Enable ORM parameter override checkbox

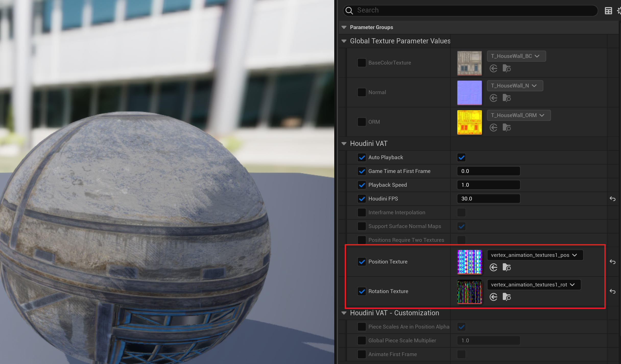pyautogui.click(x=362, y=122)
